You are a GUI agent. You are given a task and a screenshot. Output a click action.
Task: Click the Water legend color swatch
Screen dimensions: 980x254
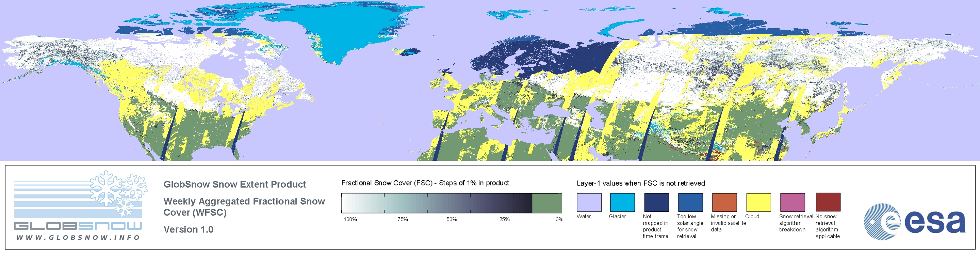point(589,202)
